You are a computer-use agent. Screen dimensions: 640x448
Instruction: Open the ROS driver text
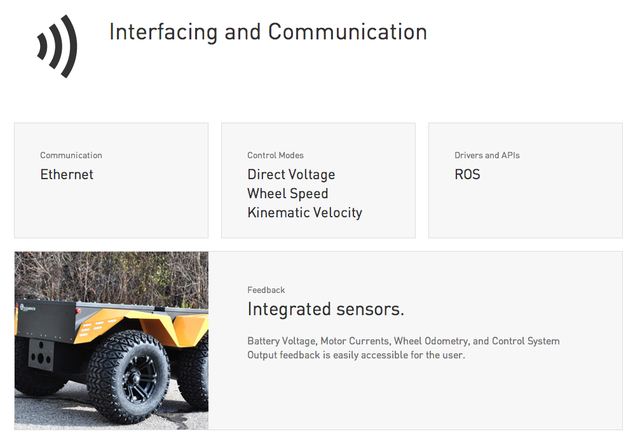pos(467,174)
